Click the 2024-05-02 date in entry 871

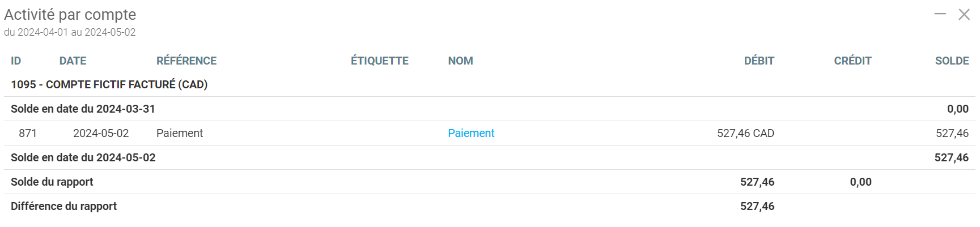click(x=101, y=133)
